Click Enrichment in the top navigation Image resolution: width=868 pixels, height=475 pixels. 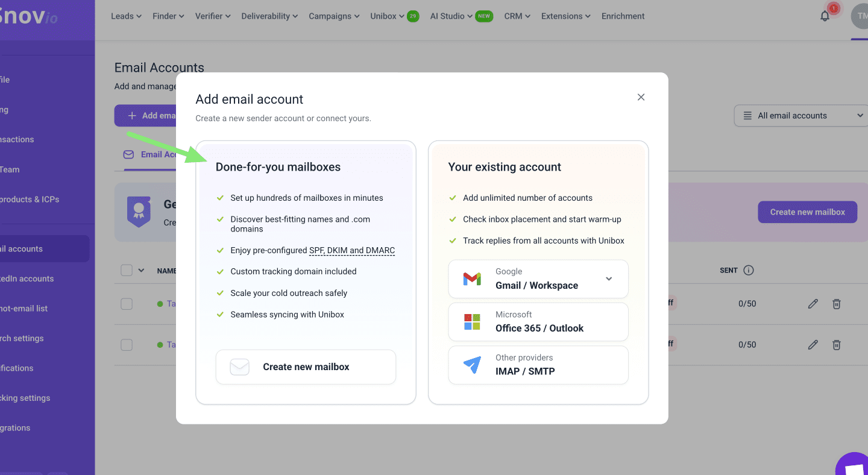click(623, 16)
